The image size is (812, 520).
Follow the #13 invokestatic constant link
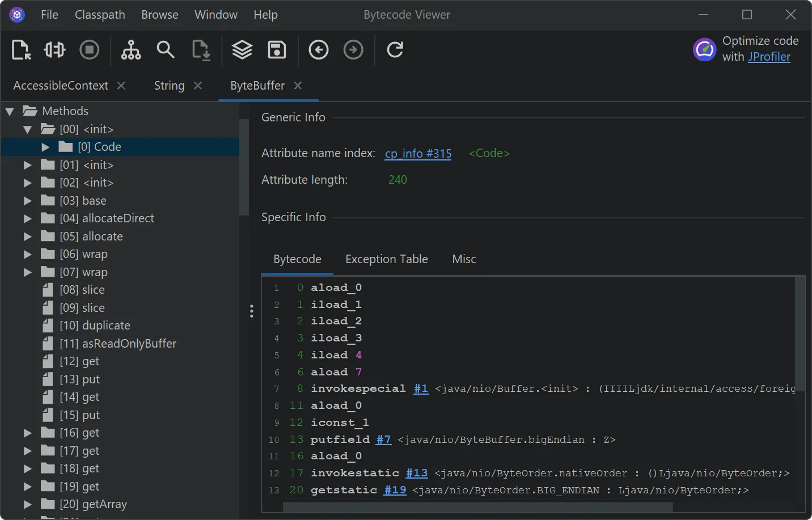pyautogui.click(x=417, y=473)
